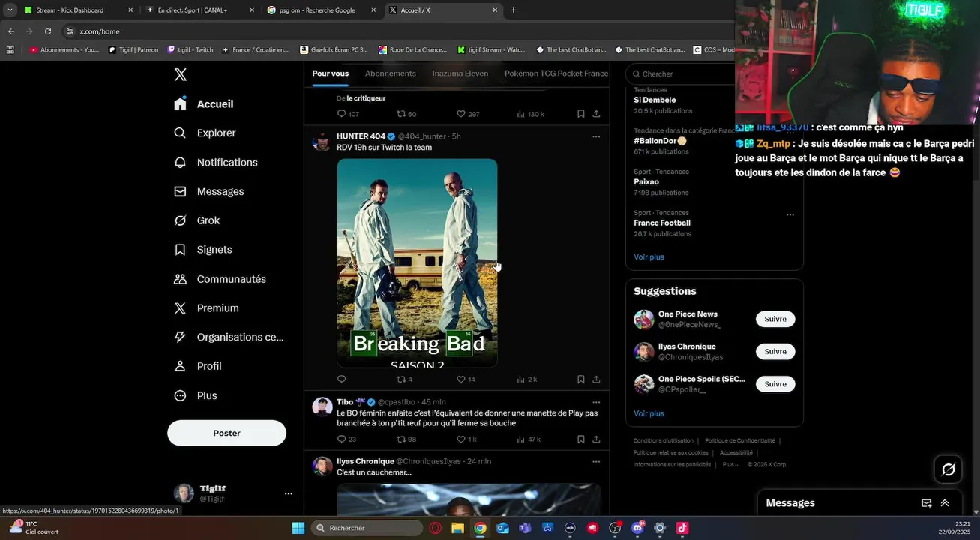Image resolution: width=980 pixels, height=540 pixels.
Task: Open Grok in the sidebar
Action: [x=197, y=220]
